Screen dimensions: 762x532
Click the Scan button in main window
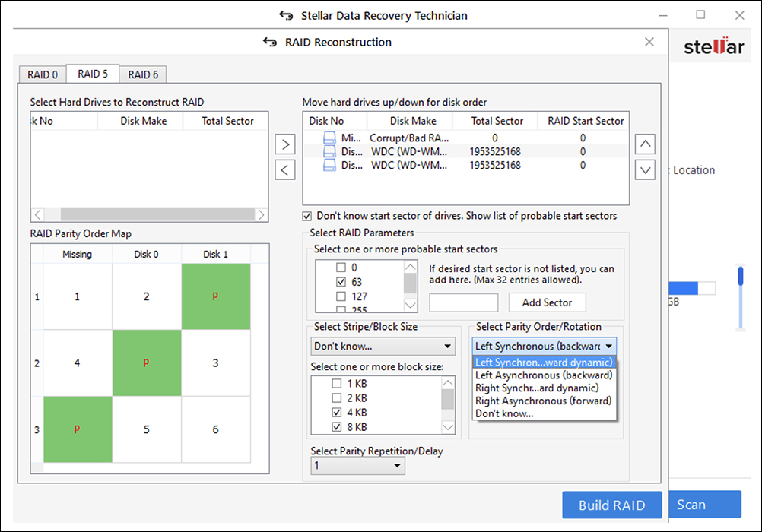705,505
